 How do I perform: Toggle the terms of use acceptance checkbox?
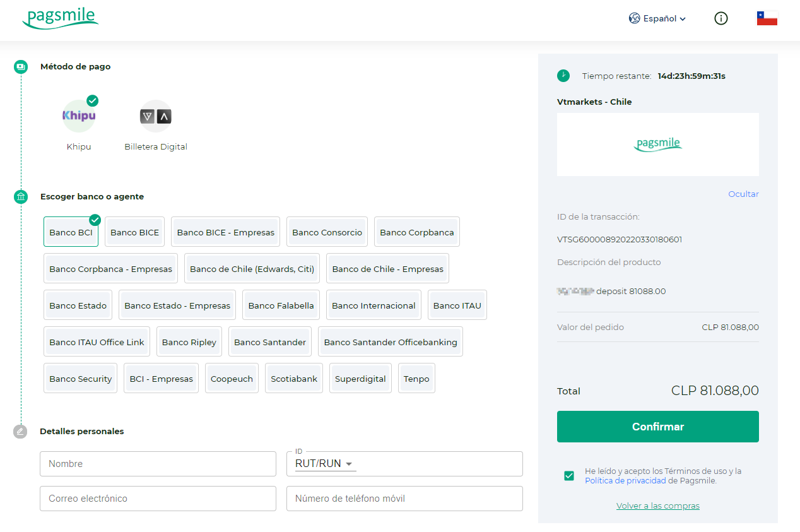pos(569,476)
